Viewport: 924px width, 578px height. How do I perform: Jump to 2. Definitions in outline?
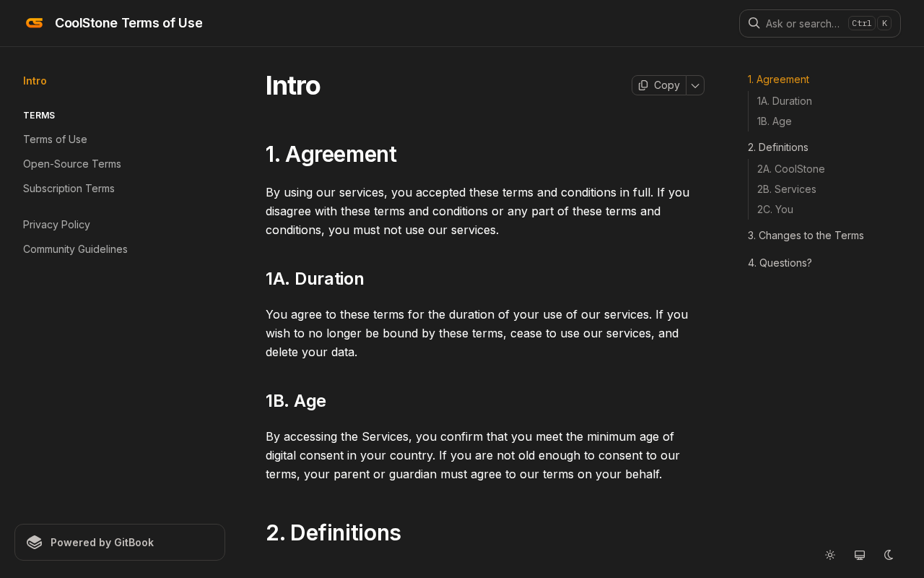(778, 147)
